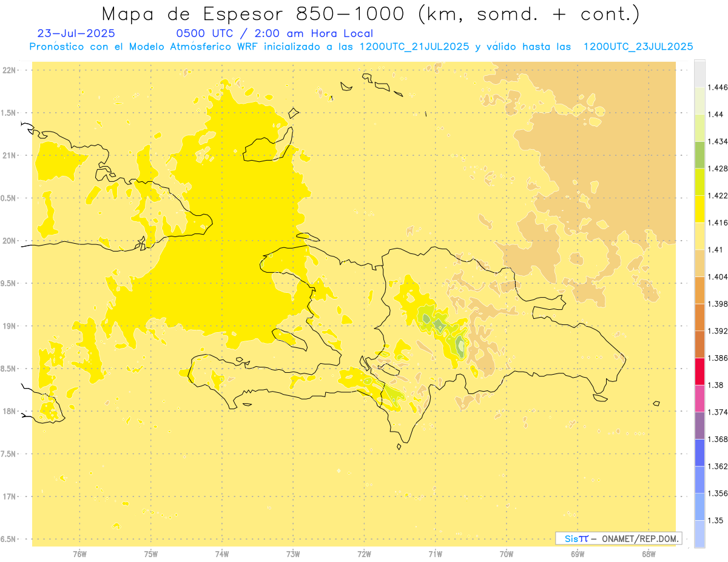Click the longitude label '71W'
This screenshot has width=728, height=562.
[x=435, y=554]
